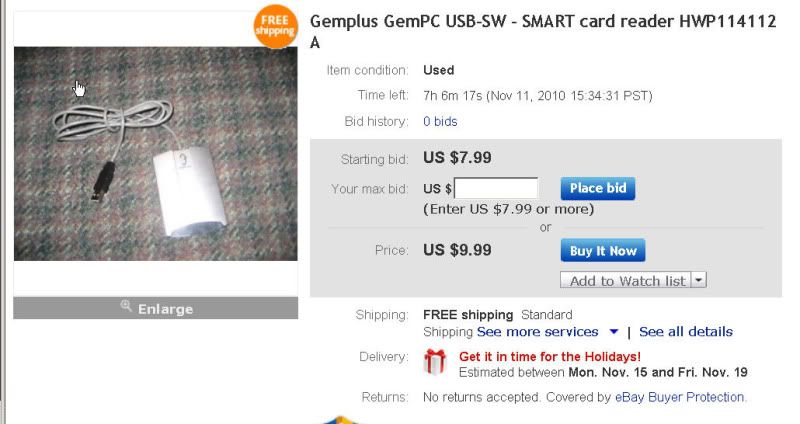Viewport: 800px width, 424px height.
Task: Focus the Your max bid input field
Action: [x=496, y=188]
